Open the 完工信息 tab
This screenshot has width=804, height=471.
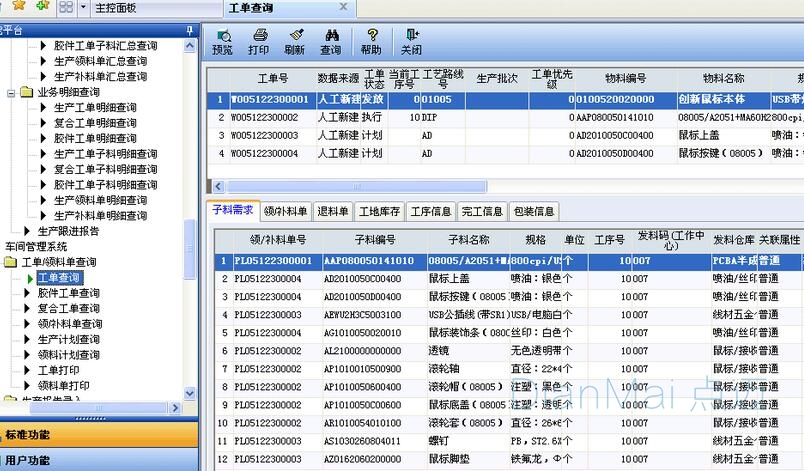pyautogui.click(x=482, y=211)
